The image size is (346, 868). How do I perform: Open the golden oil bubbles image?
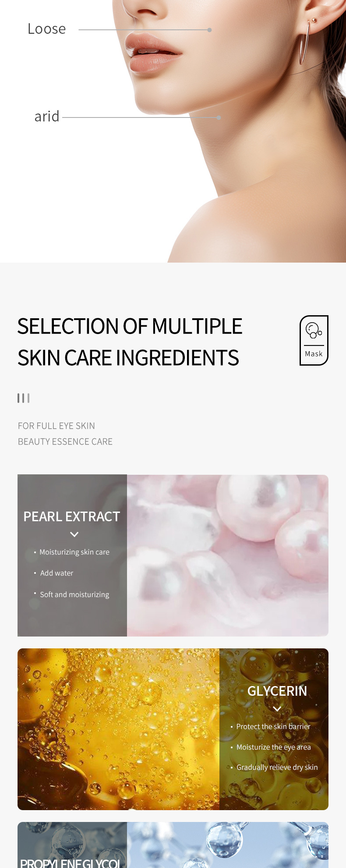click(x=118, y=729)
